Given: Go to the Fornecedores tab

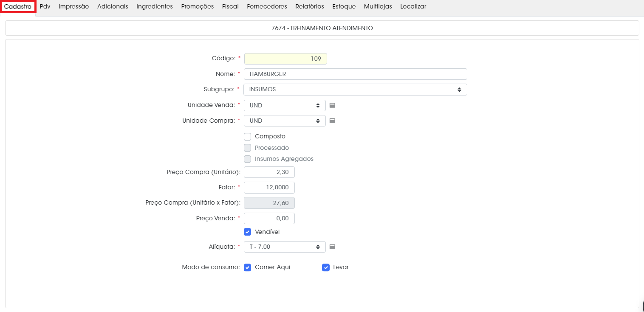Looking at the screenshot, I should pos(267,6).
